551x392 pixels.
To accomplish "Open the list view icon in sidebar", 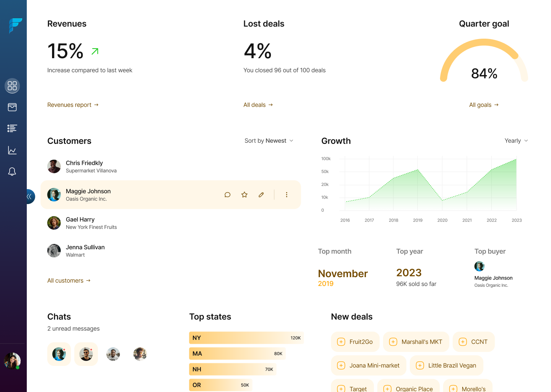I will click(x=12, y=129).
